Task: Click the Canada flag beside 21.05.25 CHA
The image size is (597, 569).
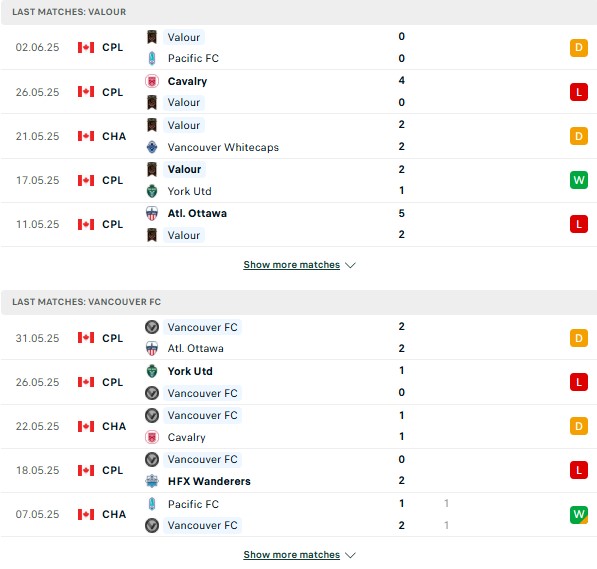Action: [86, 136]
